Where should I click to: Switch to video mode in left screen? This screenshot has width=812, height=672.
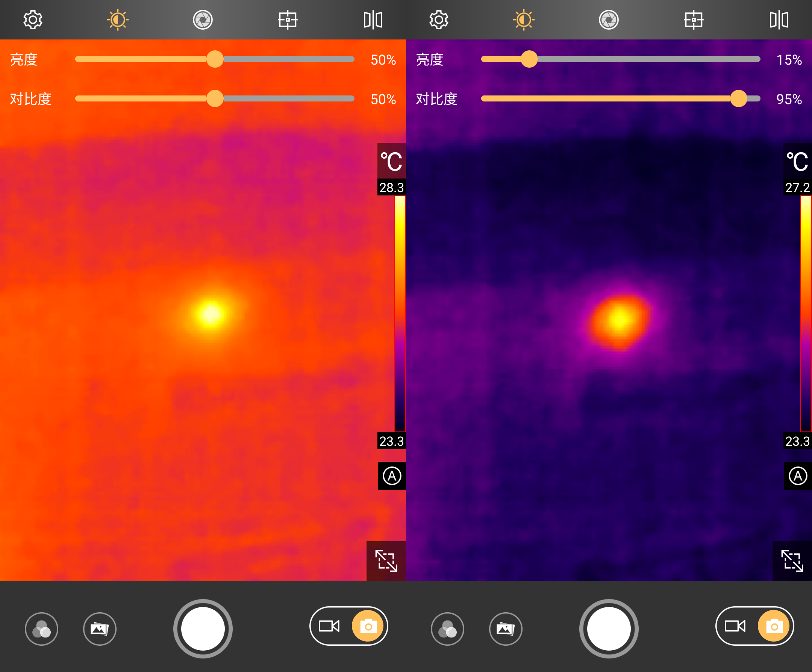click(x=329, y=626)
